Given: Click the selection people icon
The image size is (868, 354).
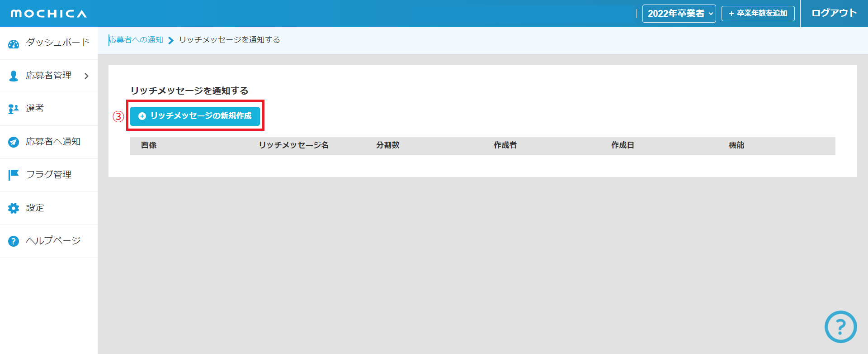Looking at the screenshot, I should click(x=14, y=109).
